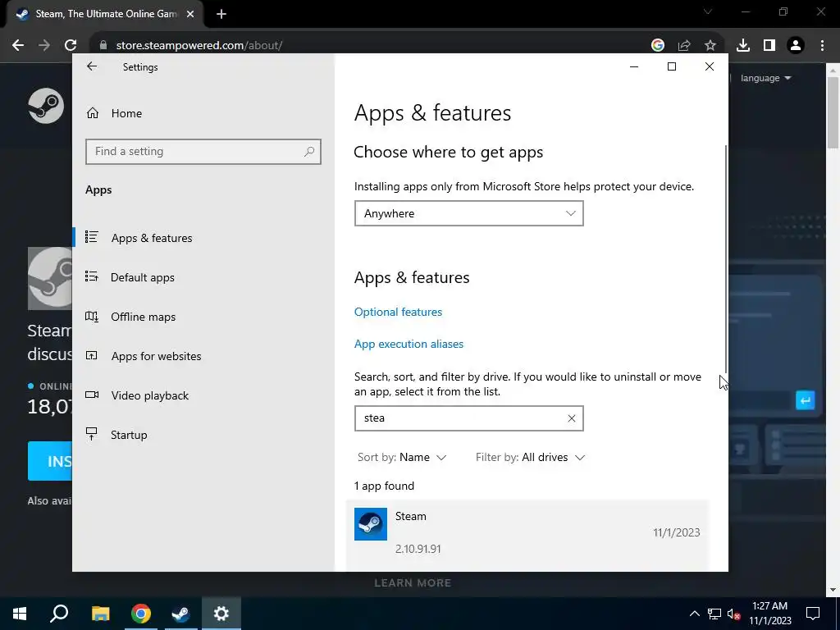Clear the stea app search text
The width and height of the screenshot is (840, 630).
click(572, 418)
